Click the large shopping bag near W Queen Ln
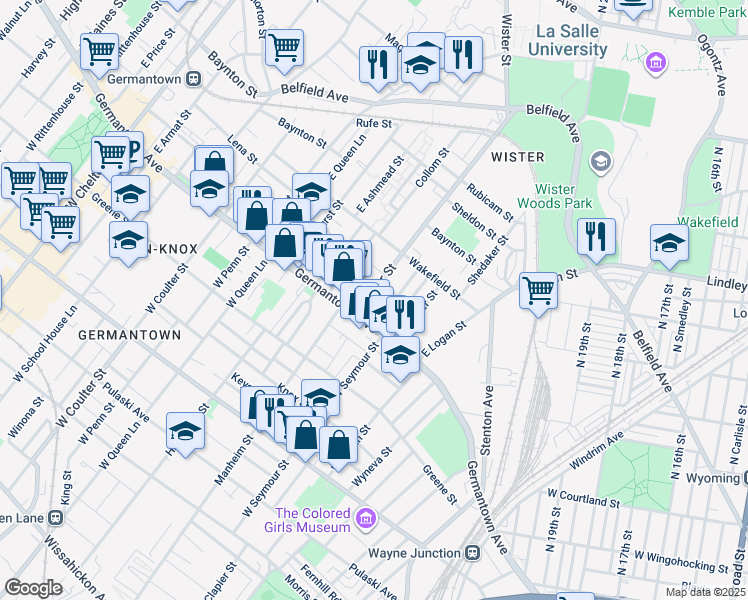Image resolution: width=748 pixels, height=600 pixels. [285, 244]
